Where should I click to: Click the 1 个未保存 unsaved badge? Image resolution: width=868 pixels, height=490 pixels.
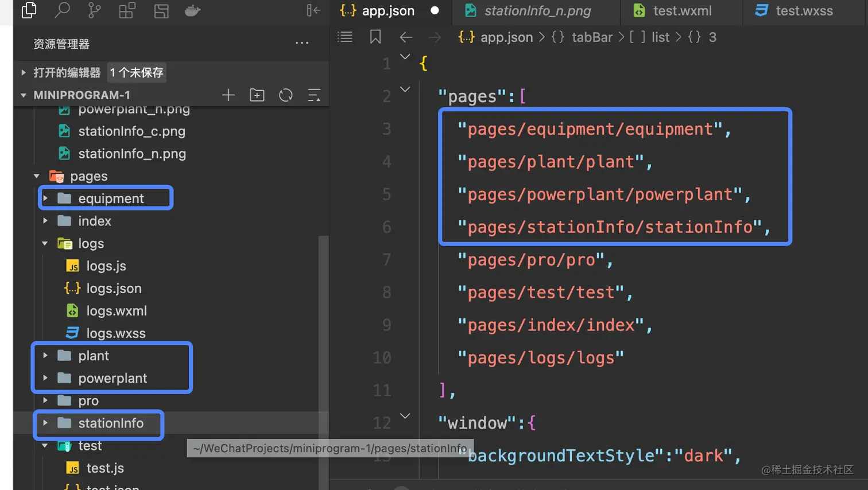click(x=137, y=72)
